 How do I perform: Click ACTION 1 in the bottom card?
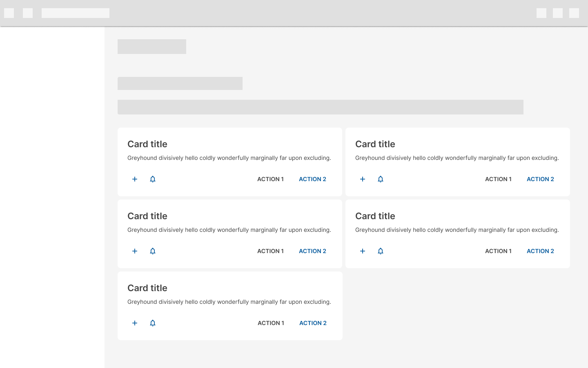pos(271,323)
